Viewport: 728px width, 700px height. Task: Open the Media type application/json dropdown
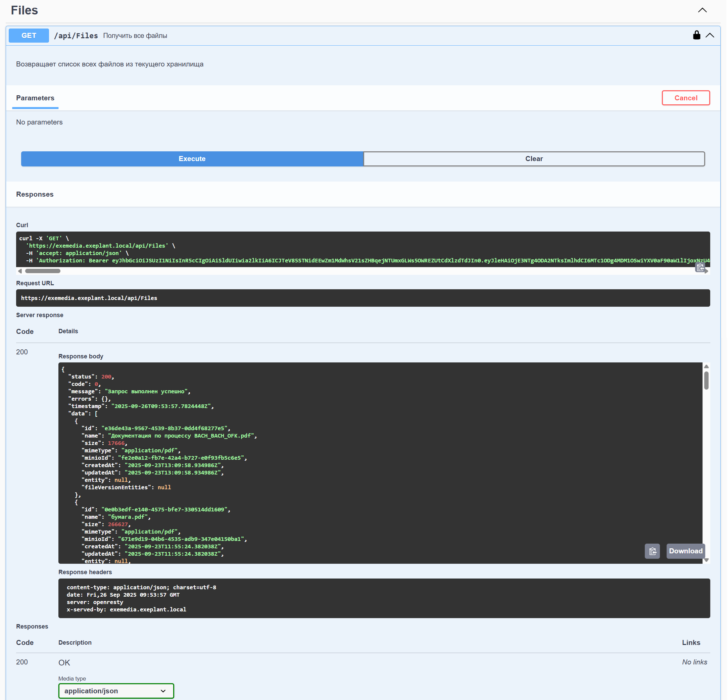tap(116, 691)
